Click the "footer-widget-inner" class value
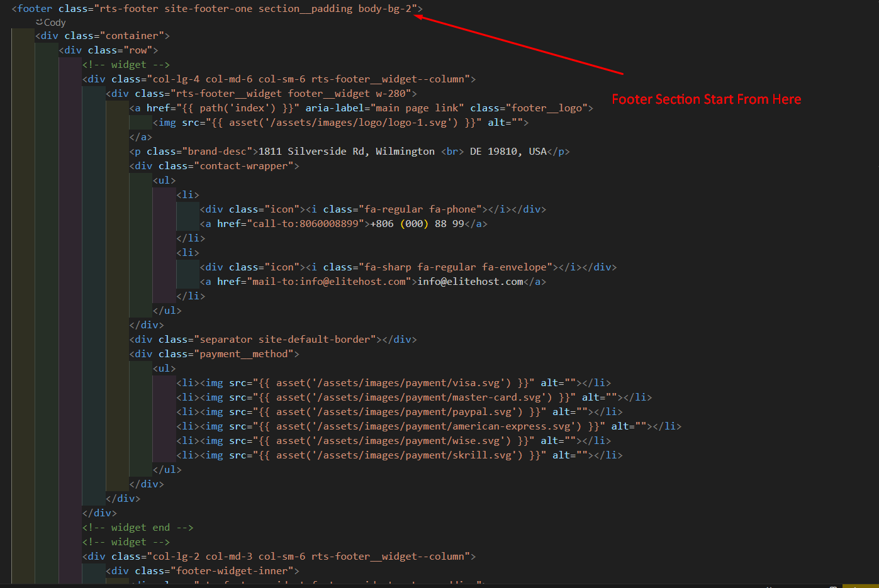879x588 pixels. coord(235,571)
